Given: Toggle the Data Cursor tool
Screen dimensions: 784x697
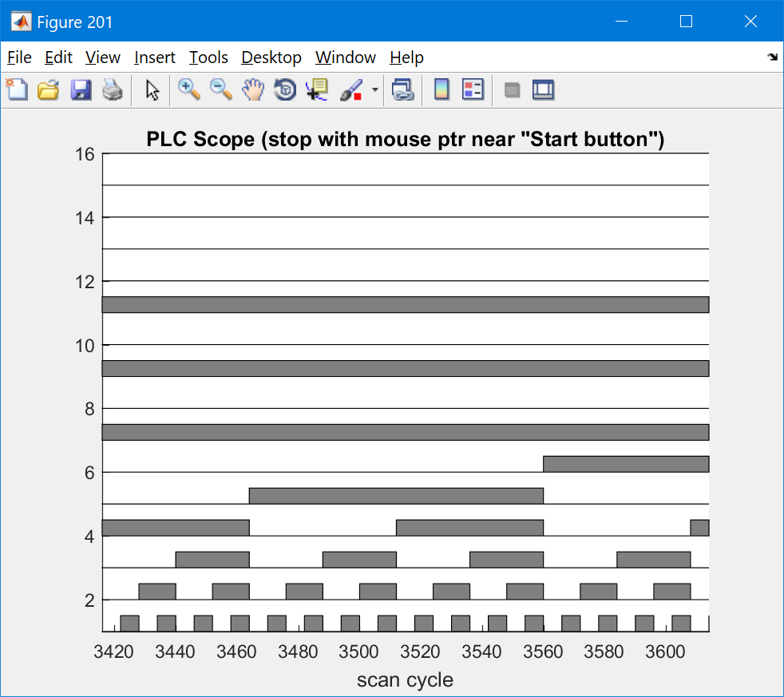Looking at the screenshot, I should (x=317, y=90).
